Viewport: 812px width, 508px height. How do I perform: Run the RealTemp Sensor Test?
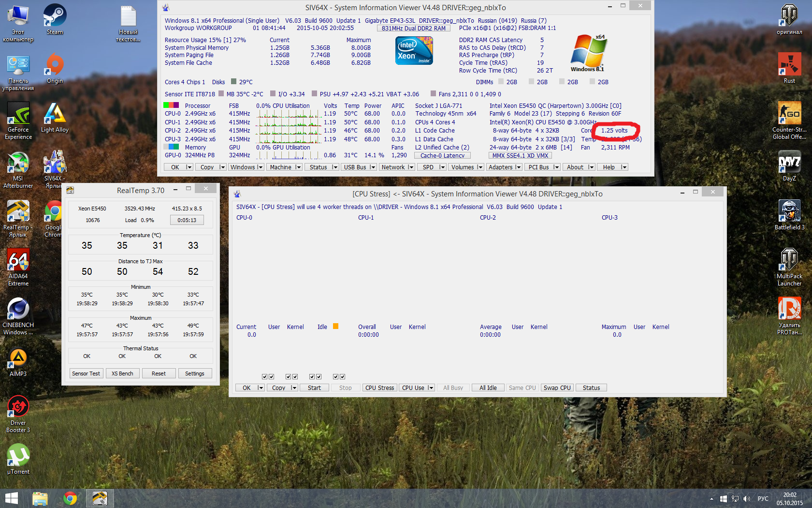coord(86,374)
